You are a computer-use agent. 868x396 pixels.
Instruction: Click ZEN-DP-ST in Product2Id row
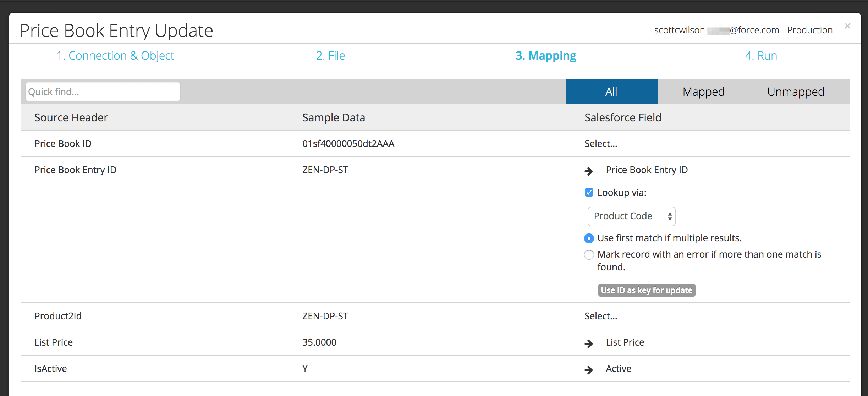pos(325,316)
